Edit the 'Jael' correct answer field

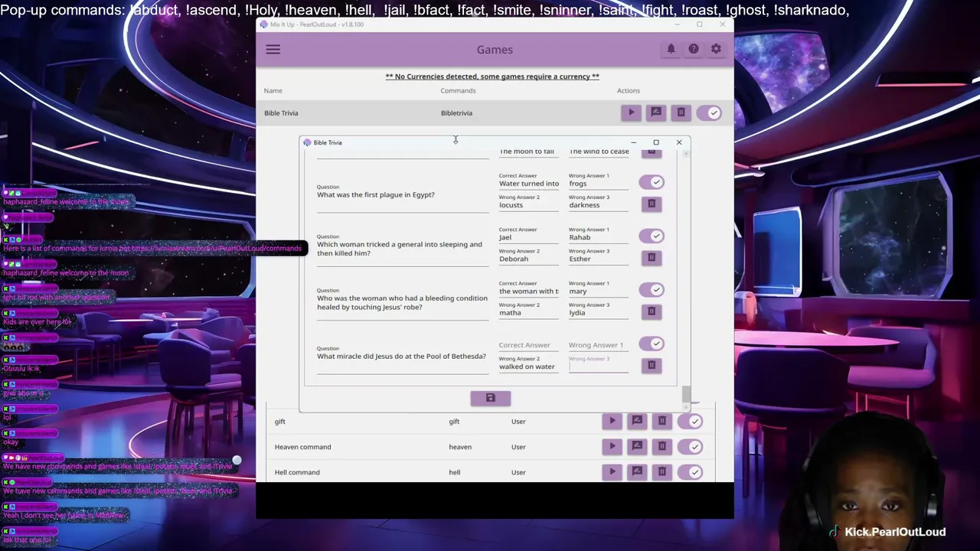coord(529,237)
